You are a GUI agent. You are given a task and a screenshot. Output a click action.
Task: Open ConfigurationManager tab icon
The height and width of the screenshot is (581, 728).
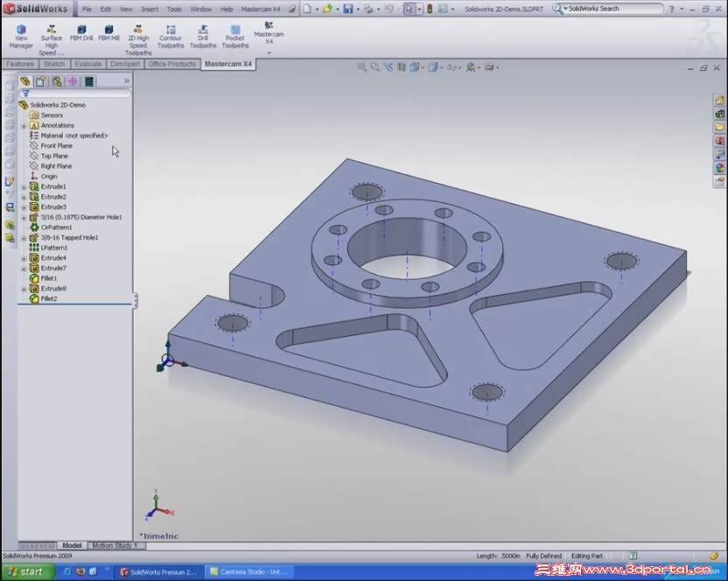[57, 81]
